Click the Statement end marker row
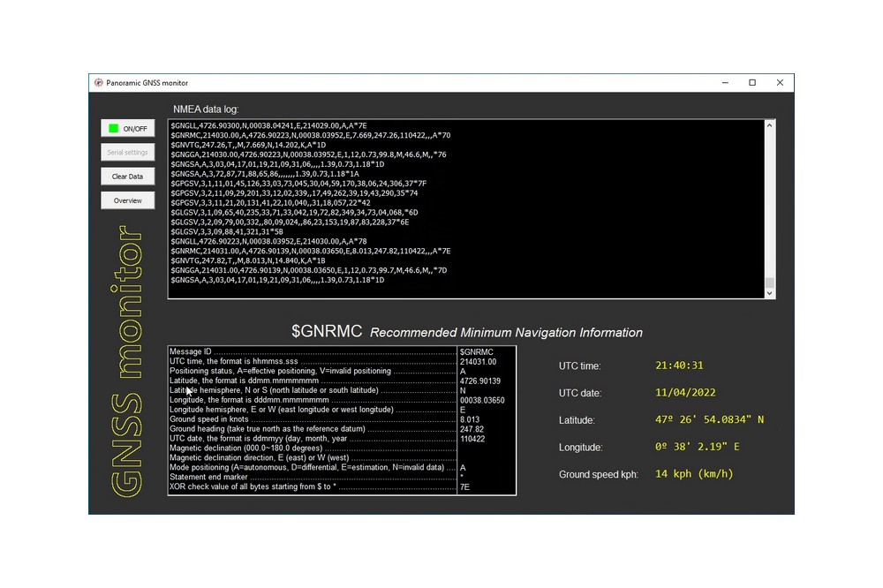This screenshot has width=883, height=588. (x=342, y=477)
